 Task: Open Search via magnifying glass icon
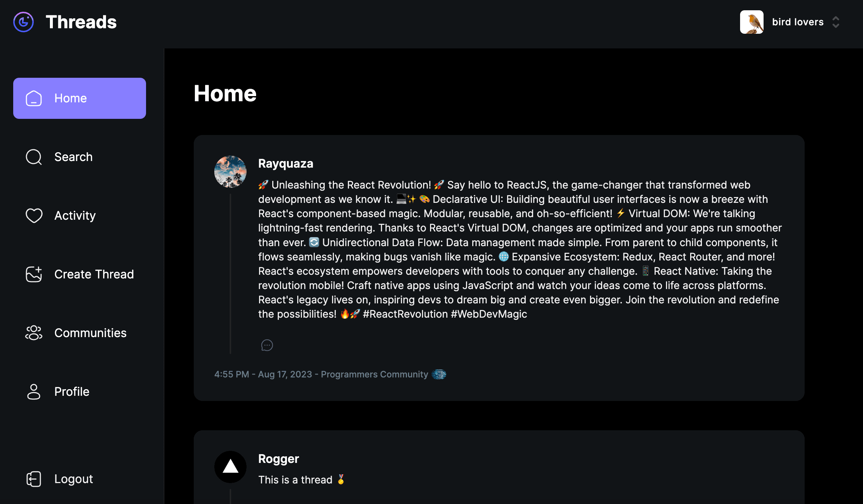click(x=34, y=157)
